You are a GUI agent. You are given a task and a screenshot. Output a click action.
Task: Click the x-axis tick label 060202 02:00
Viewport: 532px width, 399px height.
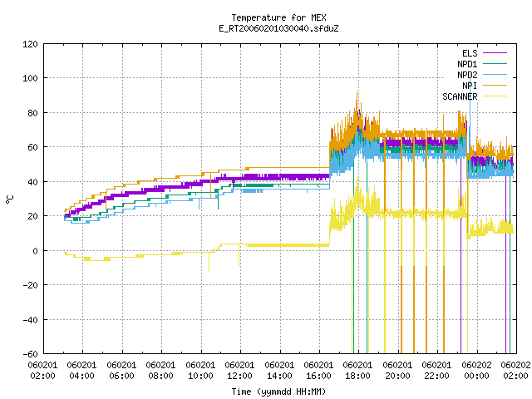pos(515,371)
